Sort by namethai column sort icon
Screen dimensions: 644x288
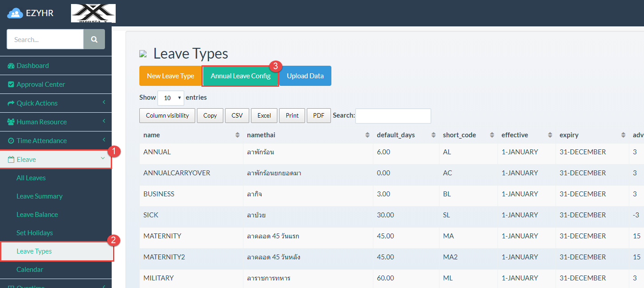point(367,135)
